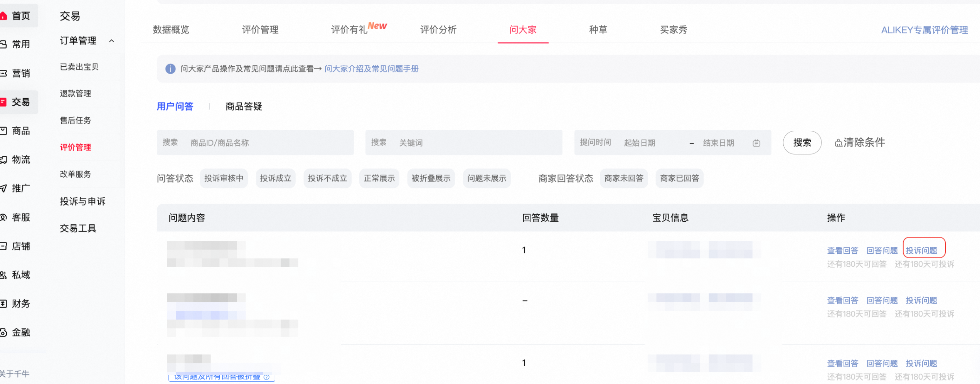Toggle the 投诉不成立 status filter
Image resolution: width=980 pixels, height=384 pixels.
[327, 179]
